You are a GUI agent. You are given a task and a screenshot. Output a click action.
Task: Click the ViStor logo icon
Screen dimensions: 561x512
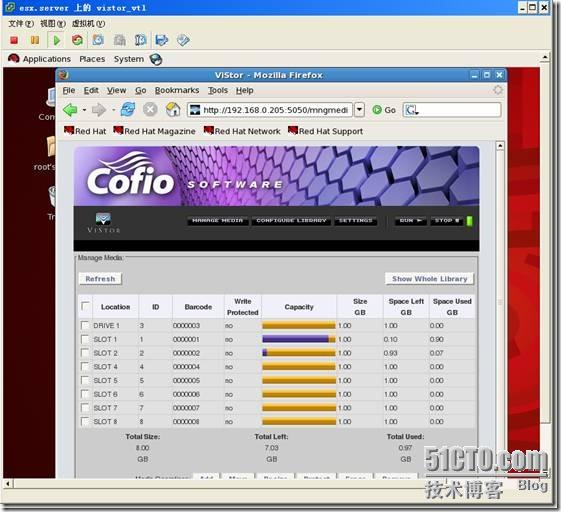(x=103, y=222)
